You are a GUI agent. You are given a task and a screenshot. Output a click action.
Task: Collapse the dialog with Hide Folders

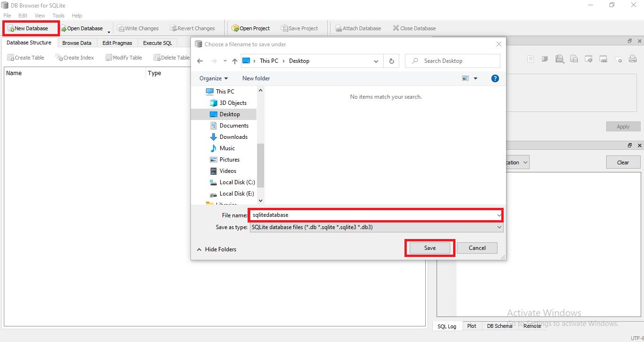click(x=216, y=249)
